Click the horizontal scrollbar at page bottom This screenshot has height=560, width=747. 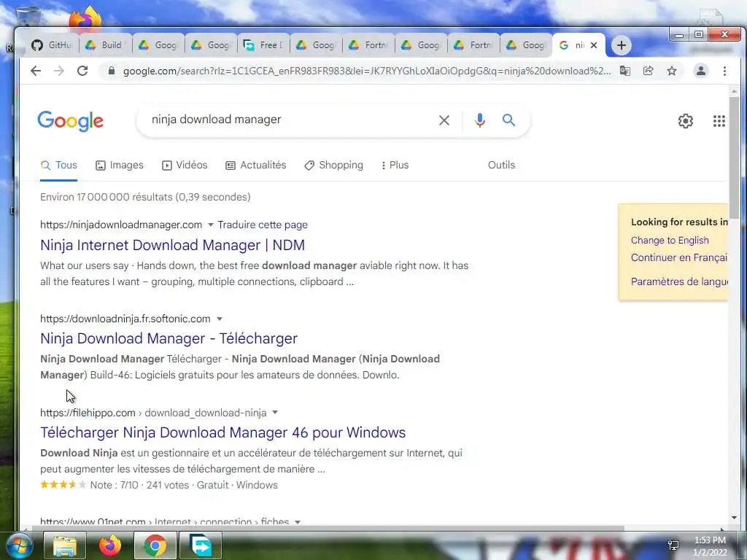[x=328, y=528]
